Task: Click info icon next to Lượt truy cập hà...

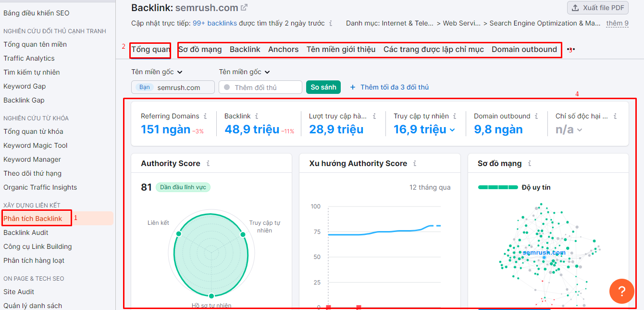Action: click(374, 116)
